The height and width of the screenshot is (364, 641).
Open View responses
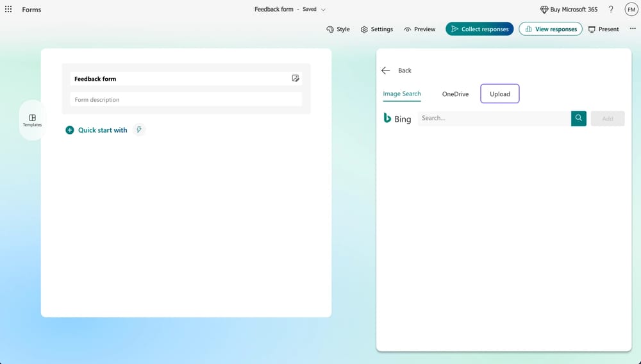pyautogui.click(x=550, y=29)
